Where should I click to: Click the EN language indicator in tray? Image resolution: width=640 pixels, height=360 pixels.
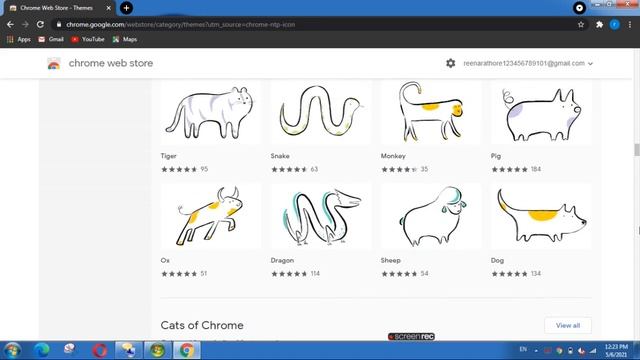(523, 349)
